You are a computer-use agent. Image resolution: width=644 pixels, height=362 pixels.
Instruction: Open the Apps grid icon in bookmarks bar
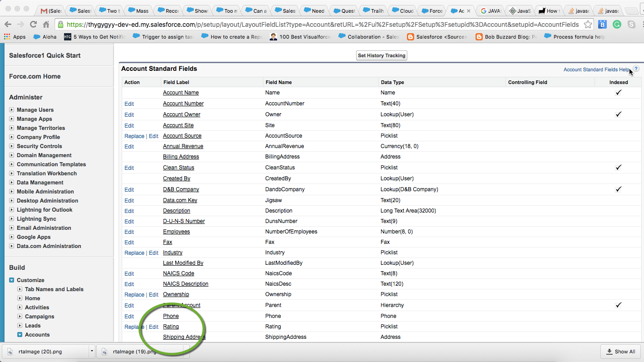tap(7, 37)
